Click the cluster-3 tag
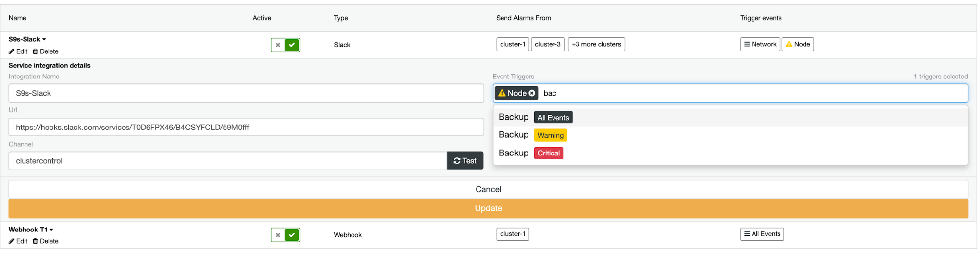Viewport: 980px width, 257px height. [x=548, y=44]
